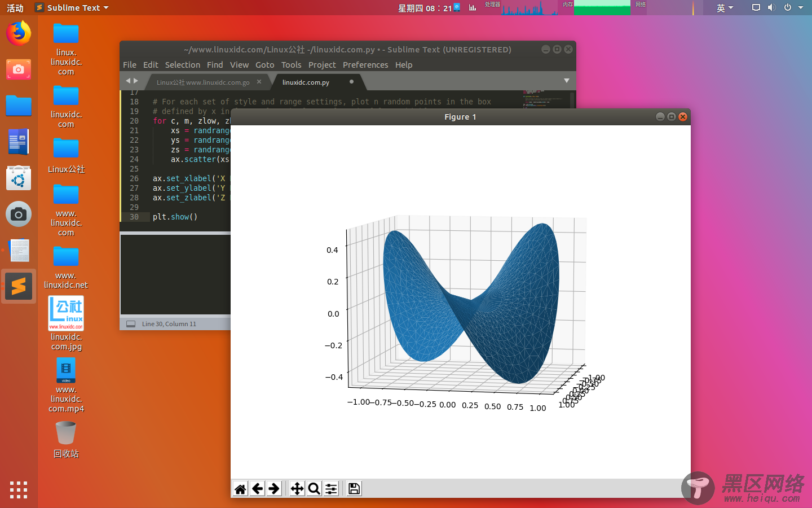This screenshot has height=508, width=812.
Task: Click line number 30 in gutter
Action: 134,217
